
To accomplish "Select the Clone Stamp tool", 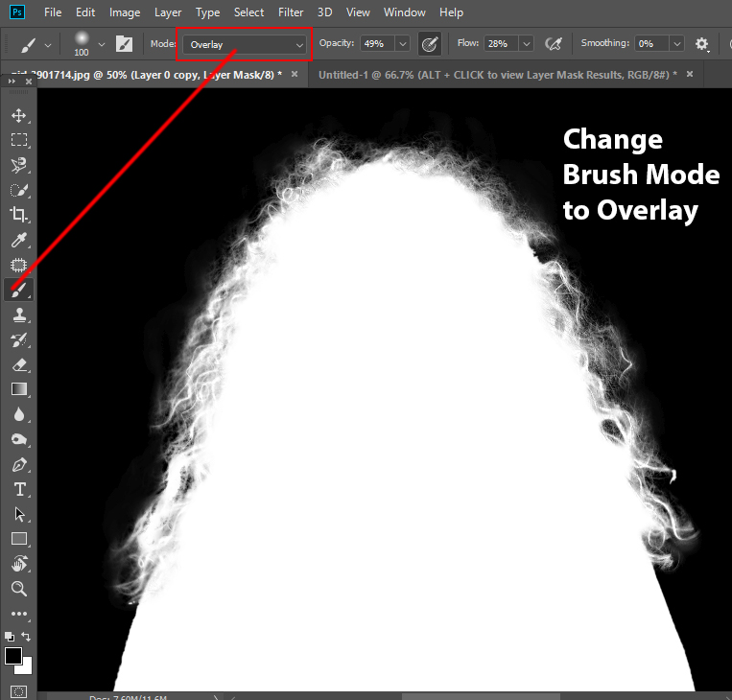I will [18, 315].
